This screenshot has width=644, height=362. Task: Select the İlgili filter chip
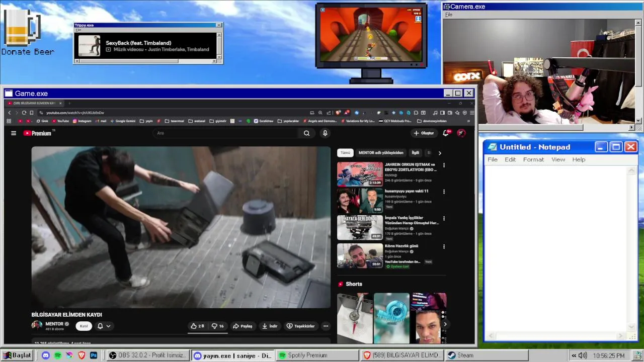(x=415, y=153)
